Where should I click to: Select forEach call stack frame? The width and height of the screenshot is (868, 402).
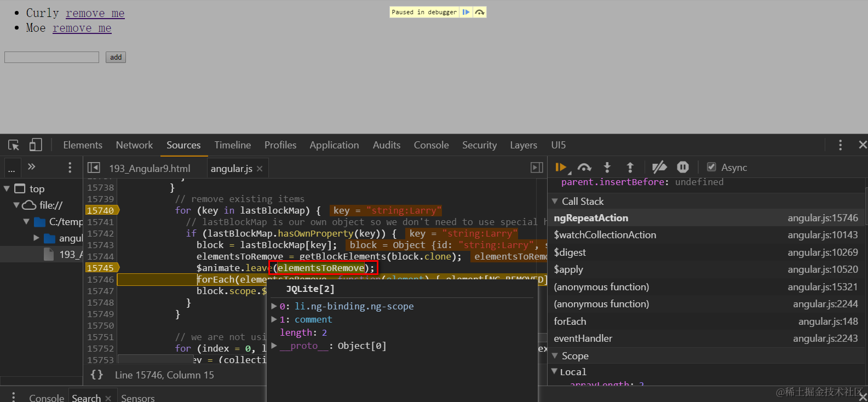pyautogui.click(x=706, y=321)
